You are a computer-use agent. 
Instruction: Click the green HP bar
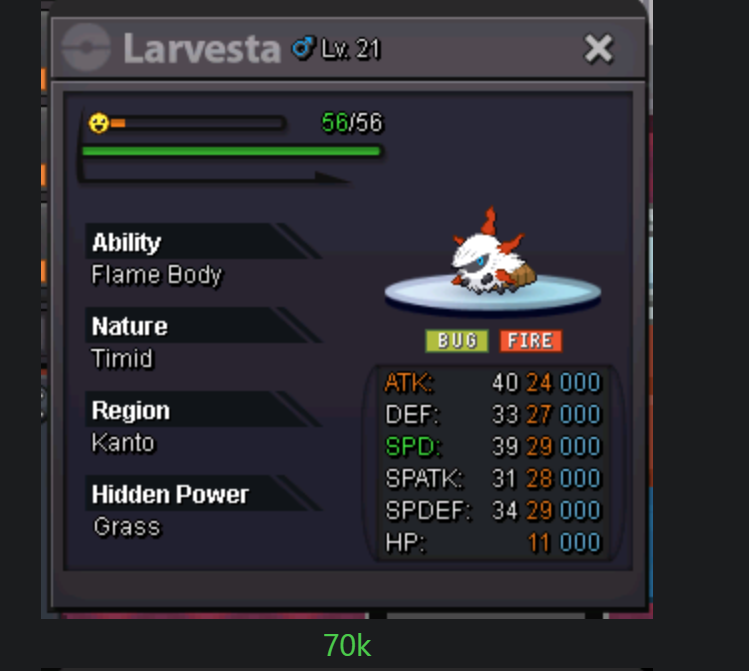[232, 151]
